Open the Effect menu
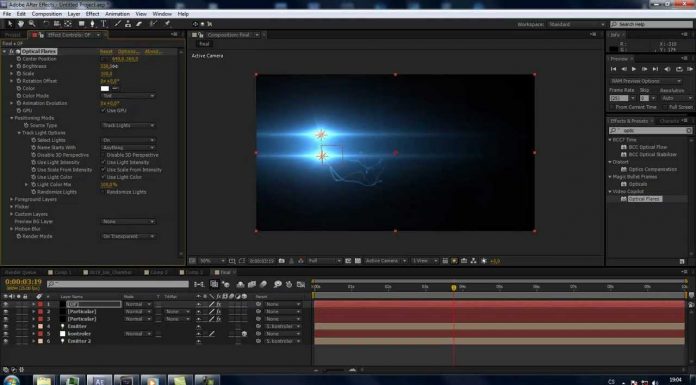Viewport: 696px width, 385px height. 92,14
